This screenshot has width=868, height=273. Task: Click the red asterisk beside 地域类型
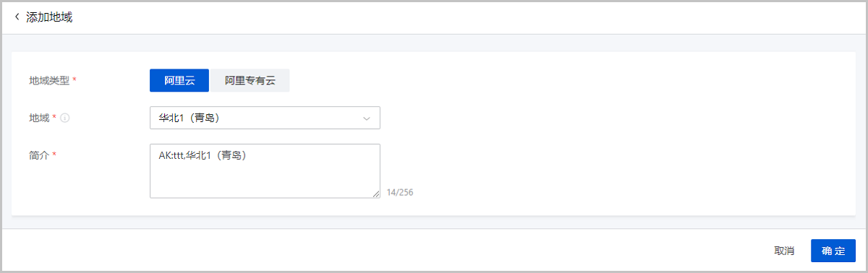[x=75, y=80]
